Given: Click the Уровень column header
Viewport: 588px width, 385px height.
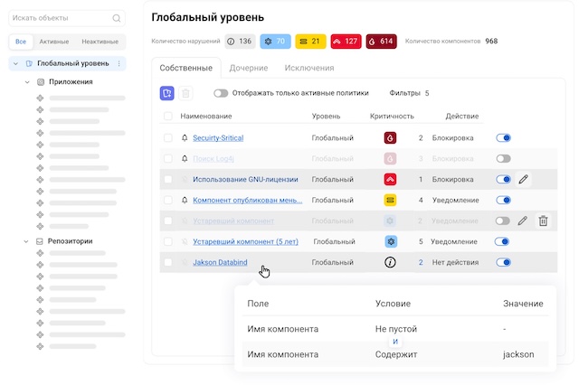Looking at the screenshot, I should click(x=326, y=116).
